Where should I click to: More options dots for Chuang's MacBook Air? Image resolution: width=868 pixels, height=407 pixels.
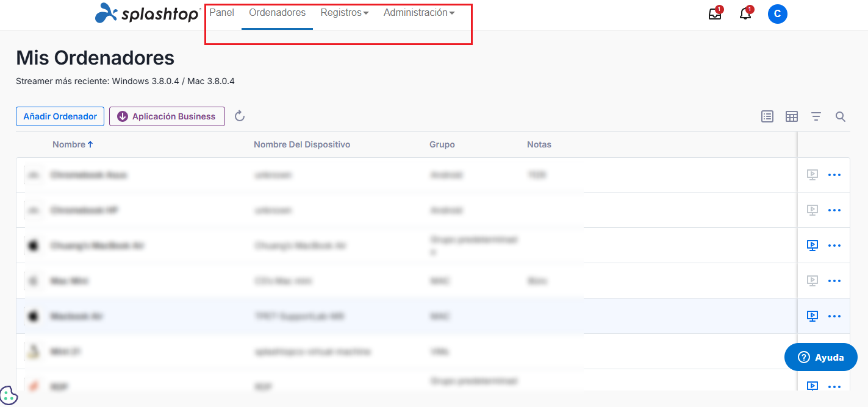point(834,246)
